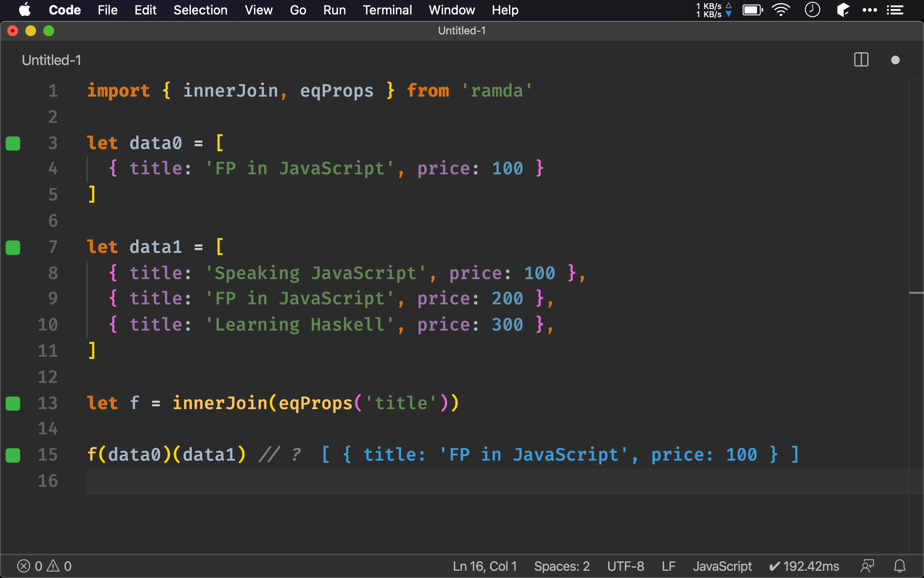Select language mode JavaScript
The height and width of the screenshot is (578, 924).
click(x=722, y=566)
